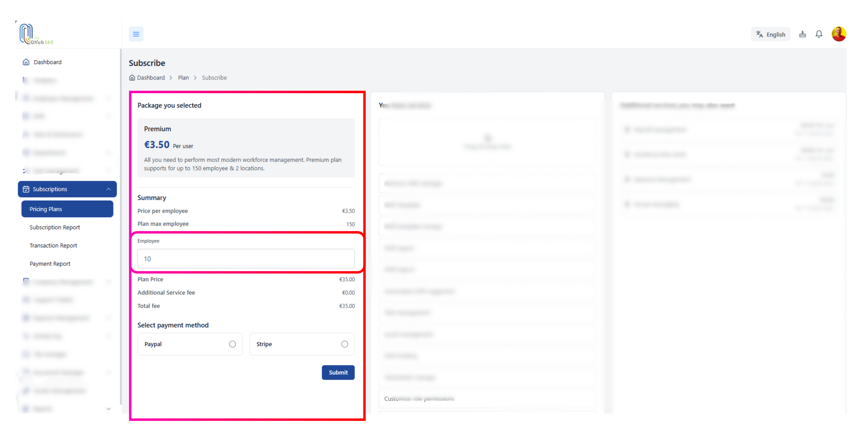The height and width of the screenshot is (434, 868).
Task: Select the Paypal payment radio button
Action: point(232,344)
